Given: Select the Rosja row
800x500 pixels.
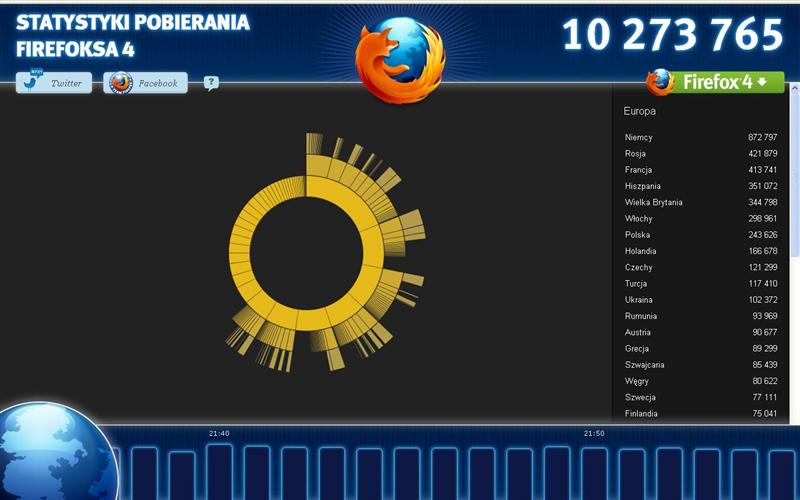Looking at the screenshot, I should point(701,154).
